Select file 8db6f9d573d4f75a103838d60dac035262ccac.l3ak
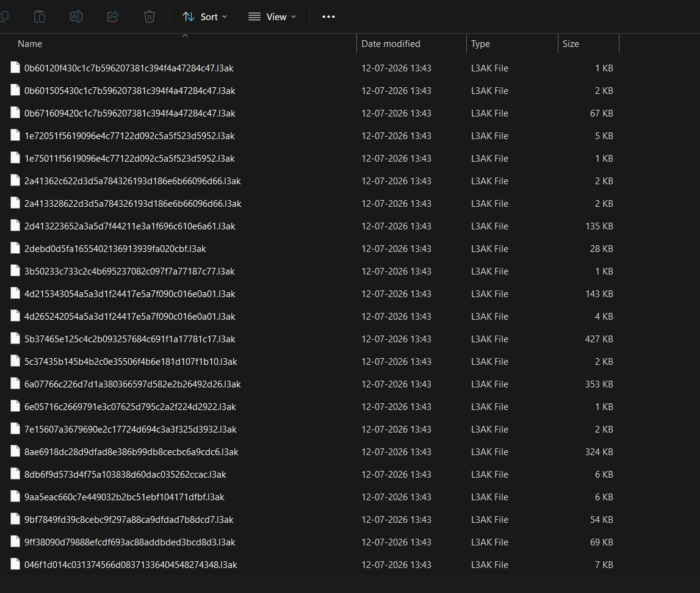Viewport: 700px width, 593px height. (126, 474)
